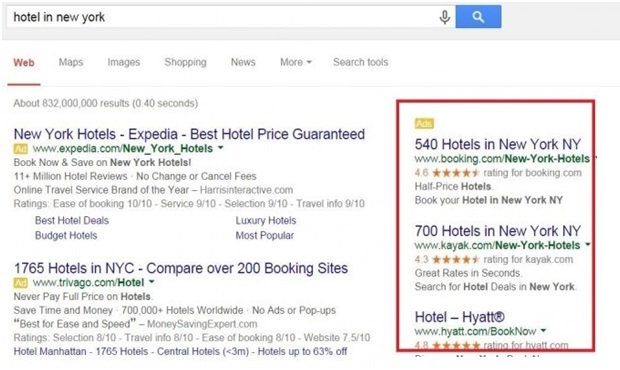
Task: Switch to the Images tab
Action: tap(124, 62)
